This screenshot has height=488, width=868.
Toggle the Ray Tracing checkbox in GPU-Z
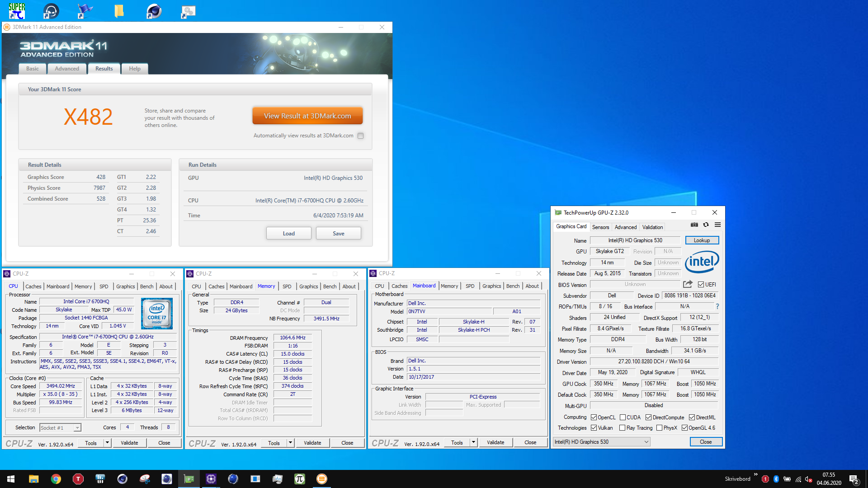point(623,428)
